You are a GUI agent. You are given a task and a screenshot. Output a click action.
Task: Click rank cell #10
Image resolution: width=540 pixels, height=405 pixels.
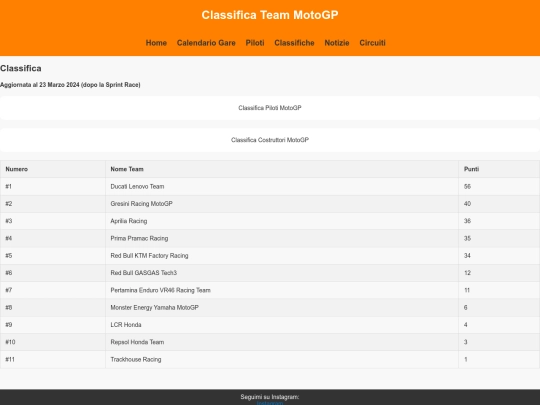[53, 342]
